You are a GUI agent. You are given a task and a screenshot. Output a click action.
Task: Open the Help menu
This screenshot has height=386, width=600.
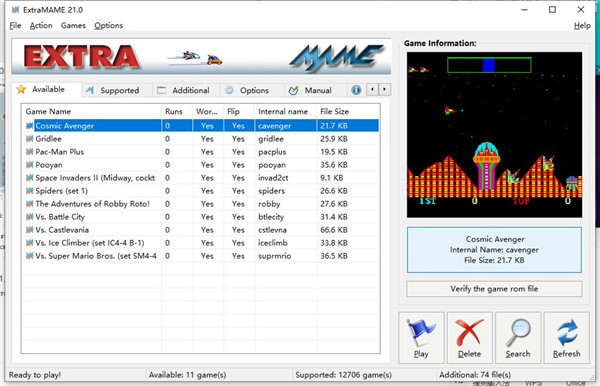(x=582, y=26)
